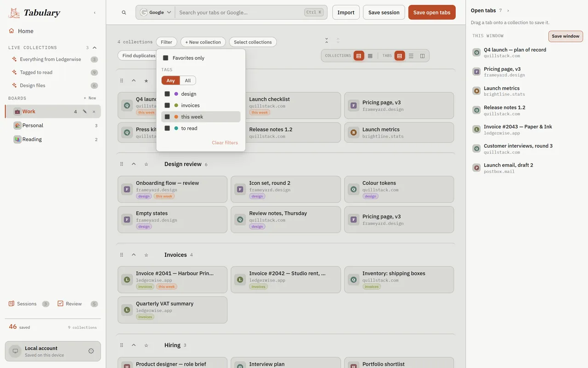This screenshot has height=368, width=588.
Task: Click the Save open tabs button
Action: point(432,12)
